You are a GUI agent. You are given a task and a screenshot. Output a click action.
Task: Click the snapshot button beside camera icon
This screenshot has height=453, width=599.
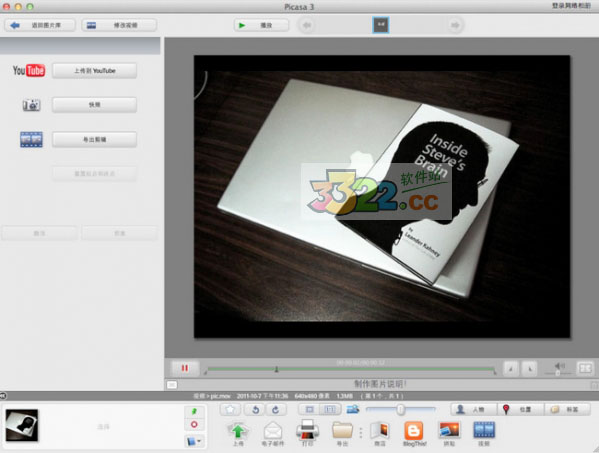(x=94, y=105)
